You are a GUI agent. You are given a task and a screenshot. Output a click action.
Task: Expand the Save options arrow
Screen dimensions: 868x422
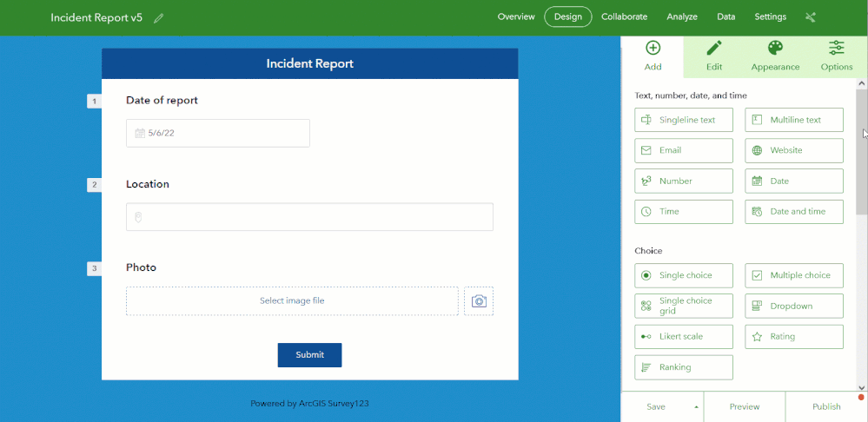696,407
